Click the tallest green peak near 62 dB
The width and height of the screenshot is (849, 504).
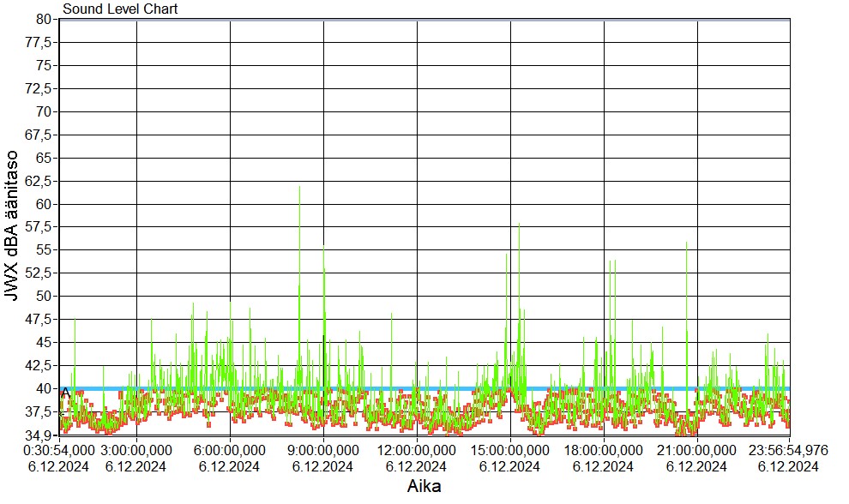click(x=299, y=189)
